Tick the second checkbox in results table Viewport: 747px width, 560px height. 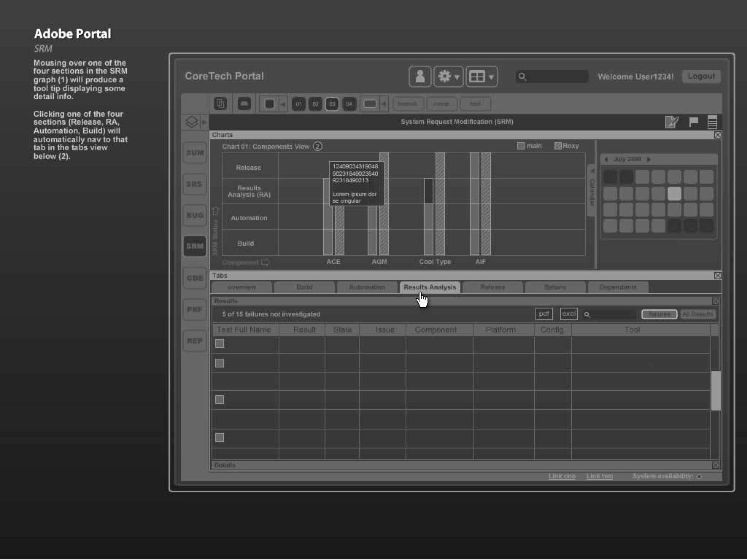(x=220, y=363)
